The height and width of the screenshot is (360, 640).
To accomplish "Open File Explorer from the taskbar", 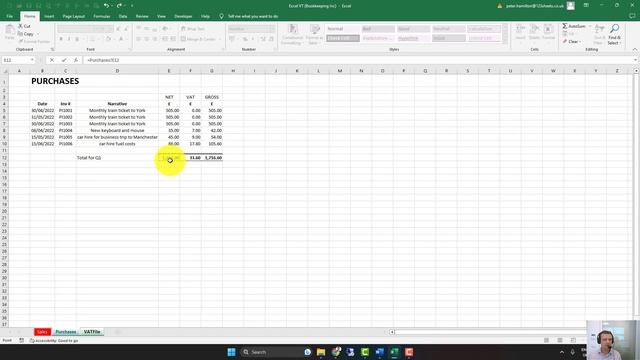I will [321, 352].
